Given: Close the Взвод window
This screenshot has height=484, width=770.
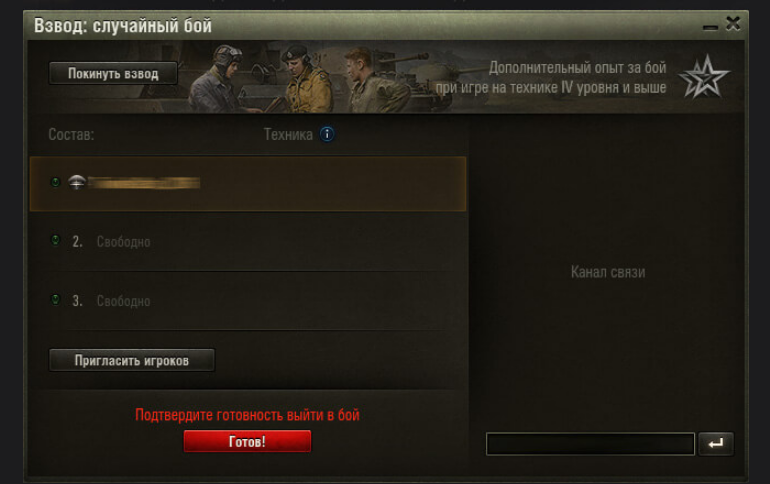Looking at the screenshot, I should click(733, 23).
